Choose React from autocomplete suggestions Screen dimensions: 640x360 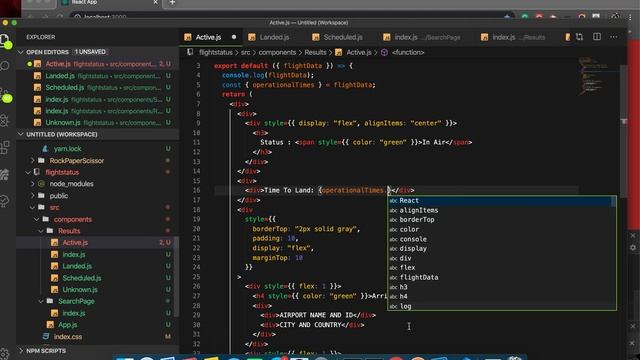pyautogui.click(x=501, y=200)
